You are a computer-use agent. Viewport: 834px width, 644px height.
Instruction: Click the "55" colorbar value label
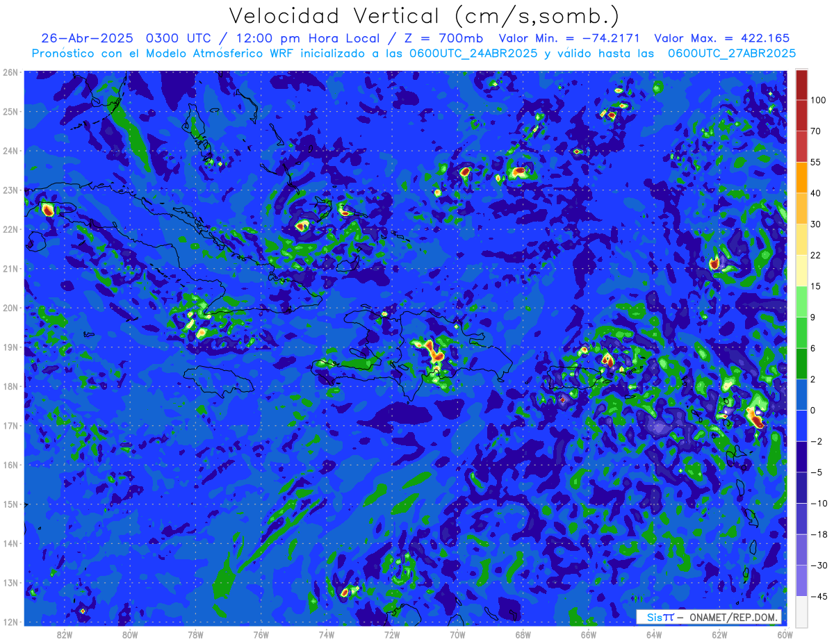point(816,162)
